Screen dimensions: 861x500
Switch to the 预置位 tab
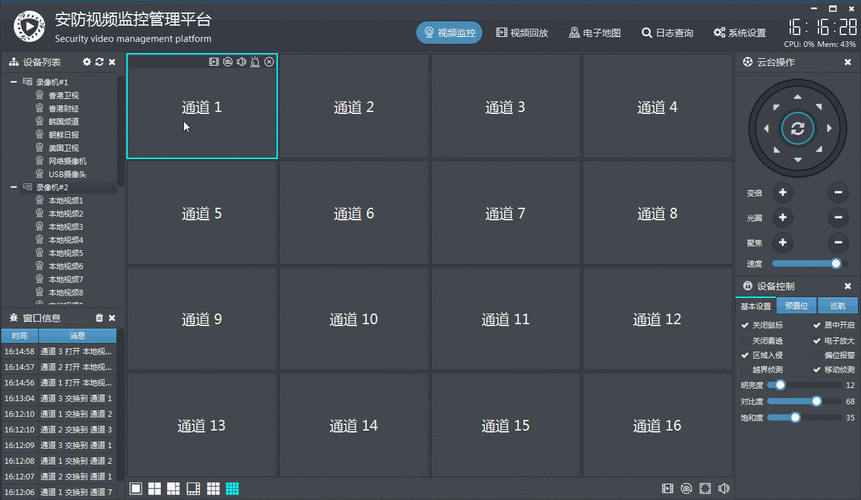click(x=796, y=306)
